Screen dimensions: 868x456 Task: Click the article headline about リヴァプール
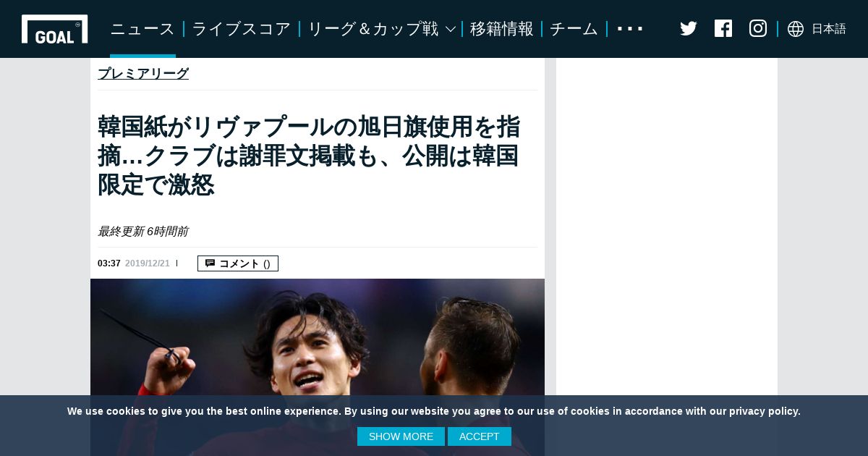tap(309, 156)
